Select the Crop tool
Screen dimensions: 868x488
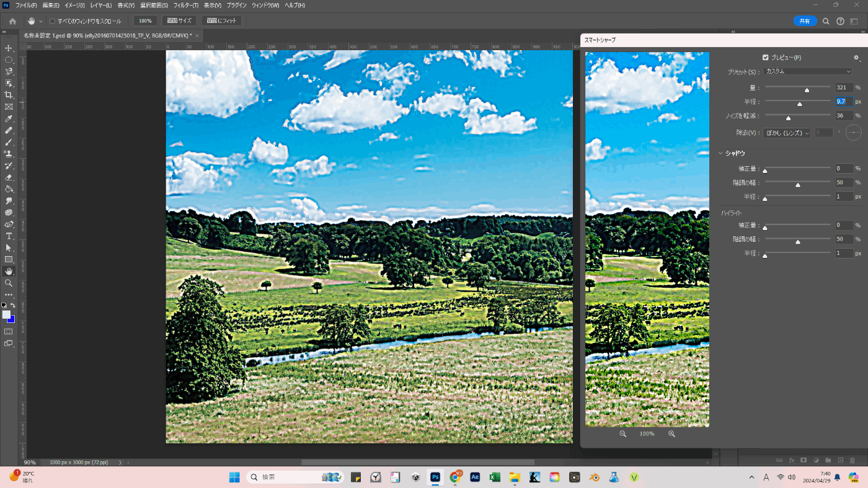click(9, 95)
